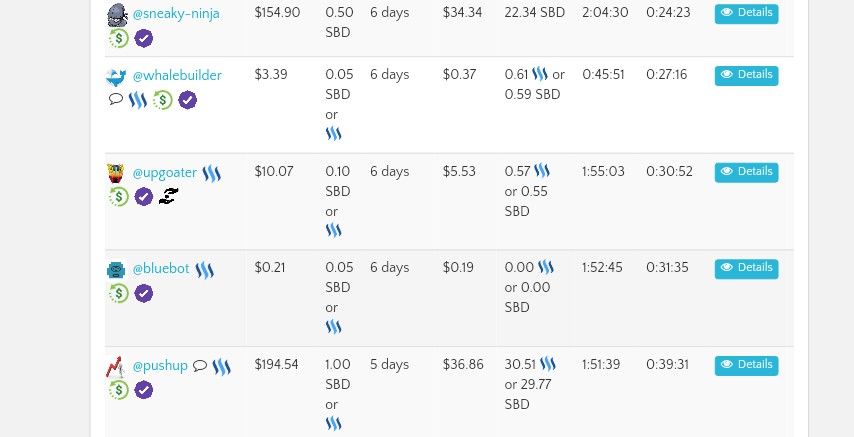The height and width of the screenshot is (437, 854).
Task: Click the purple verified badge under sneaky-ninja
Action: point(144,39)
